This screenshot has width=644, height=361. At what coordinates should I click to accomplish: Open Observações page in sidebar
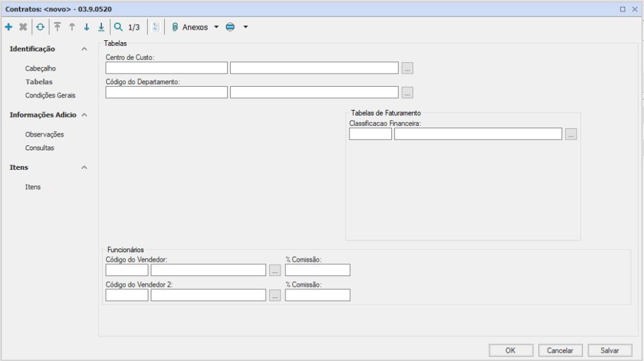pyautogui.click(x=45, y=135)
